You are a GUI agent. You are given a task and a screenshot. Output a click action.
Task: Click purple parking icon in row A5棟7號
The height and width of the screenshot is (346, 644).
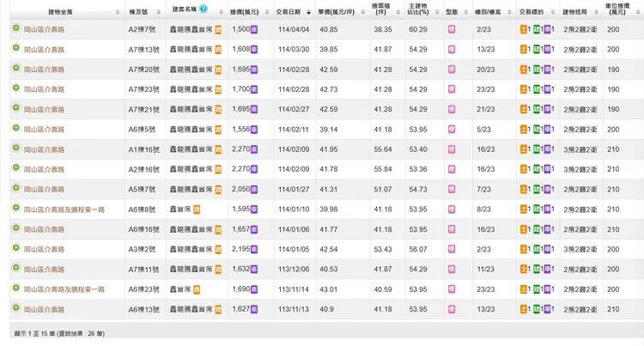coord(547,189)
